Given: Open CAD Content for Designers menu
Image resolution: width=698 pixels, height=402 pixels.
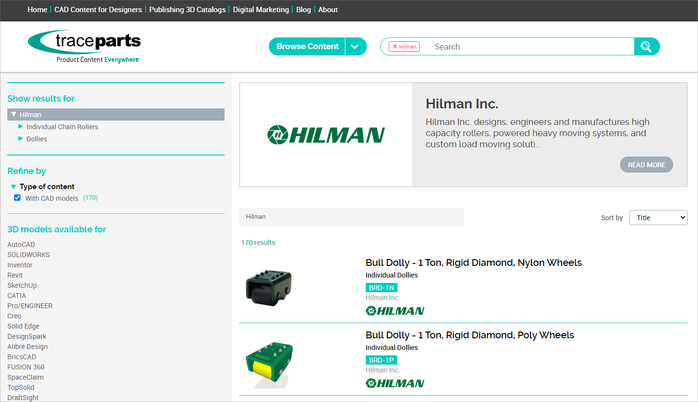Looking at the screenshot, I should (98, 9).
